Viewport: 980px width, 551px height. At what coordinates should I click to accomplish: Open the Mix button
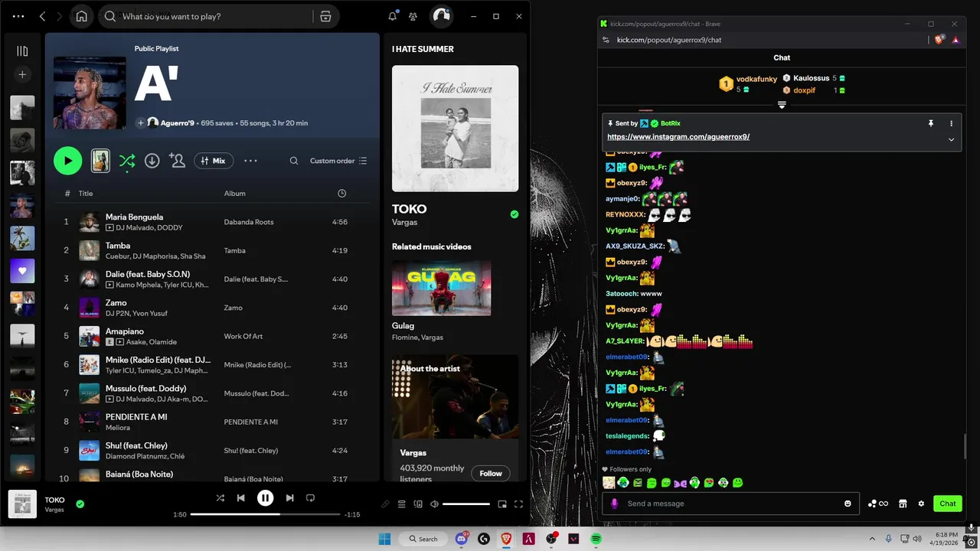pyautogui.click(x=214, y=161)
